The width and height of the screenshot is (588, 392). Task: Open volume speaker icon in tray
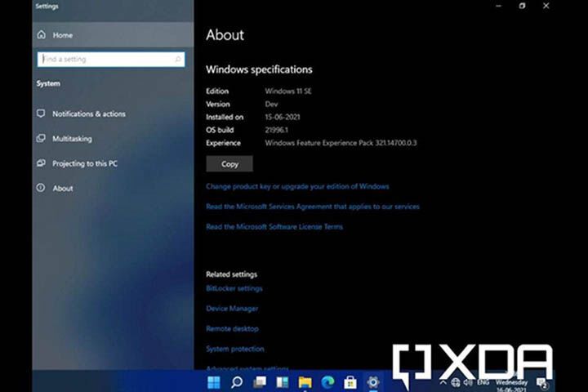click(468, 382)
